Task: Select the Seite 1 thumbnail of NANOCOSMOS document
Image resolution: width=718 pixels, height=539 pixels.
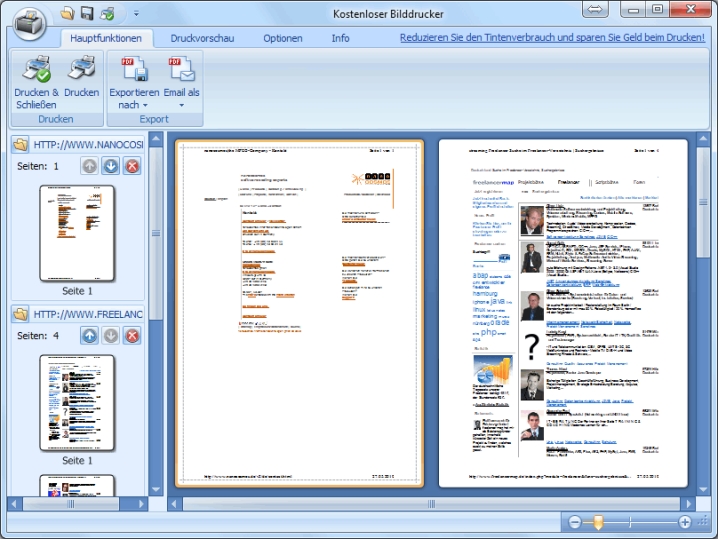Action: coord(77,232)
